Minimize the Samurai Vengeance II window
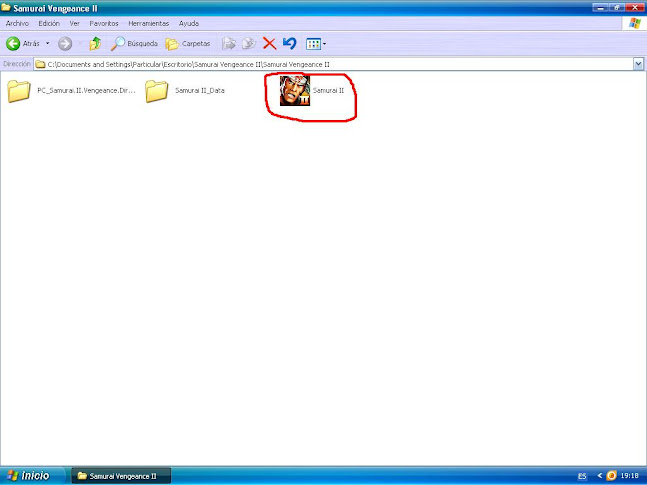Screen dimensions: 647x485 click(601, 7)
